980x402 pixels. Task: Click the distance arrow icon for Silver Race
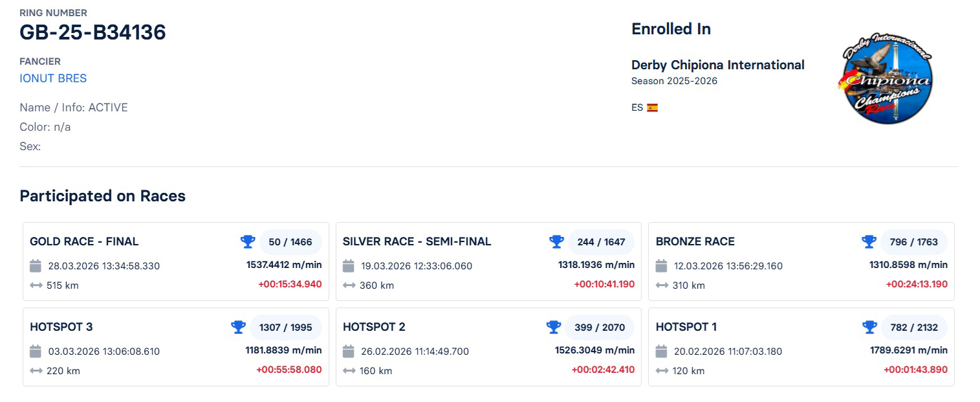click(x=349, y=285)
